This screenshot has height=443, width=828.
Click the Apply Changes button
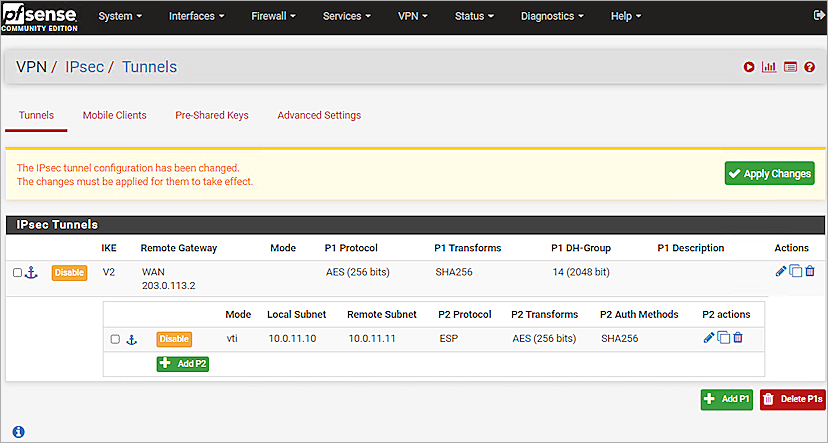tap(769, 173)
